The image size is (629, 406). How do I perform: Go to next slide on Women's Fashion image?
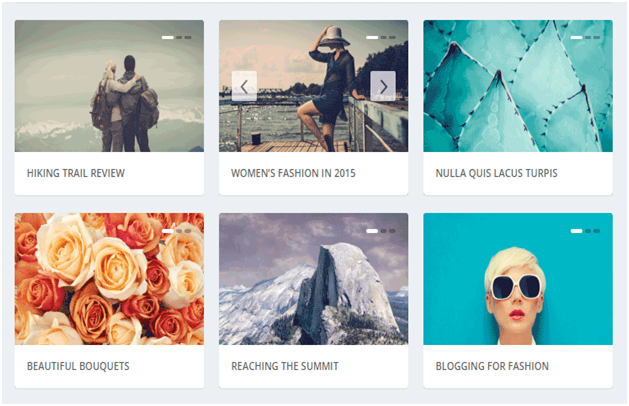click(x=383, y=86)
